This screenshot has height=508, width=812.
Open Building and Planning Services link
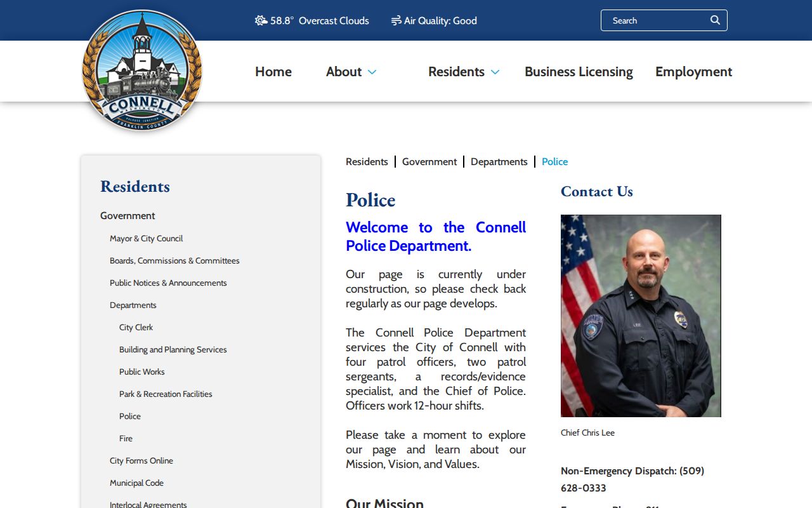click(173, 350)
